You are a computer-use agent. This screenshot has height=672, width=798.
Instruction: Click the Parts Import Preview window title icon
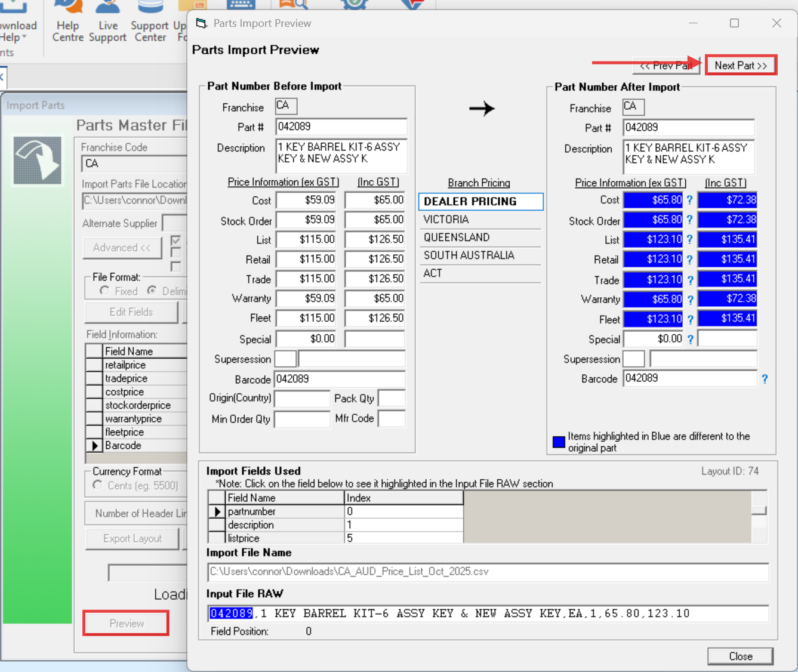point(201,23)
